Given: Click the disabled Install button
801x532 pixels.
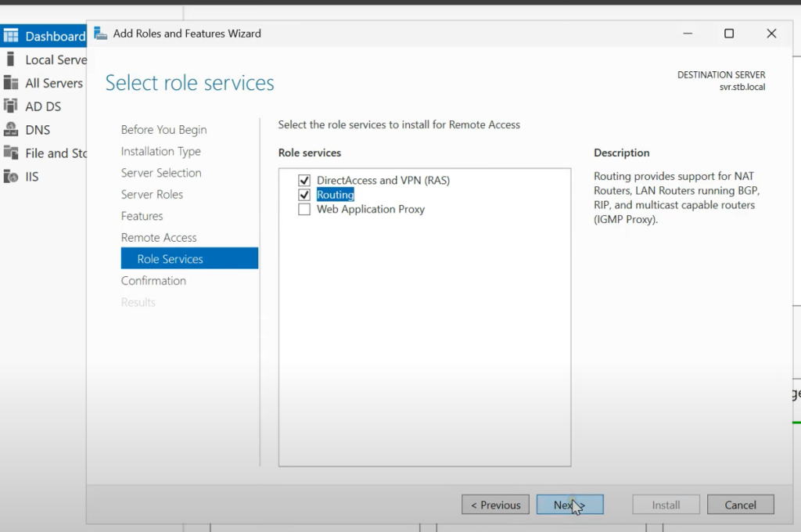Looking at the screenshot, I should click(x=666, y=504).
